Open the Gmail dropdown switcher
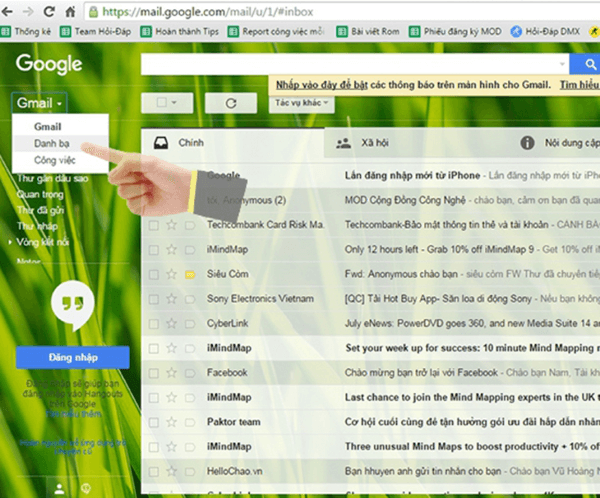600x498 pixels. coord(39,103)
